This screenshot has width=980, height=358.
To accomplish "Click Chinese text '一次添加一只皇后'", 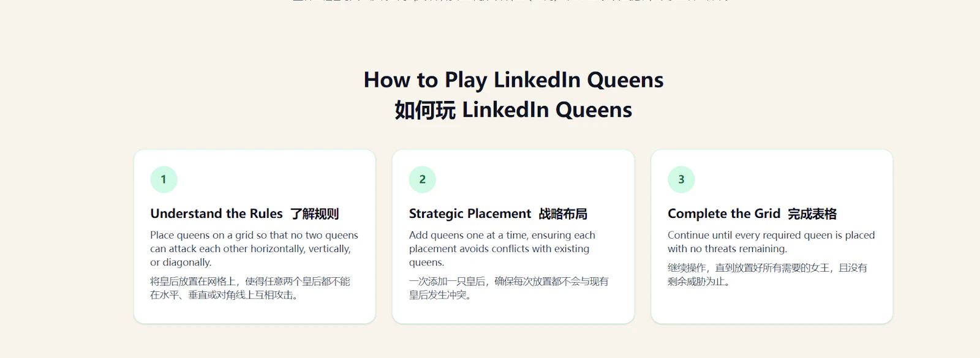I will click(x=447, y=282).
